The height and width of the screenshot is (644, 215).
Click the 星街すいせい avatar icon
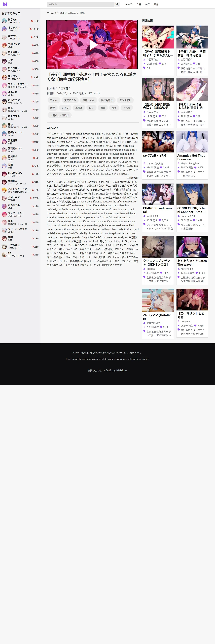pos(4,134)
